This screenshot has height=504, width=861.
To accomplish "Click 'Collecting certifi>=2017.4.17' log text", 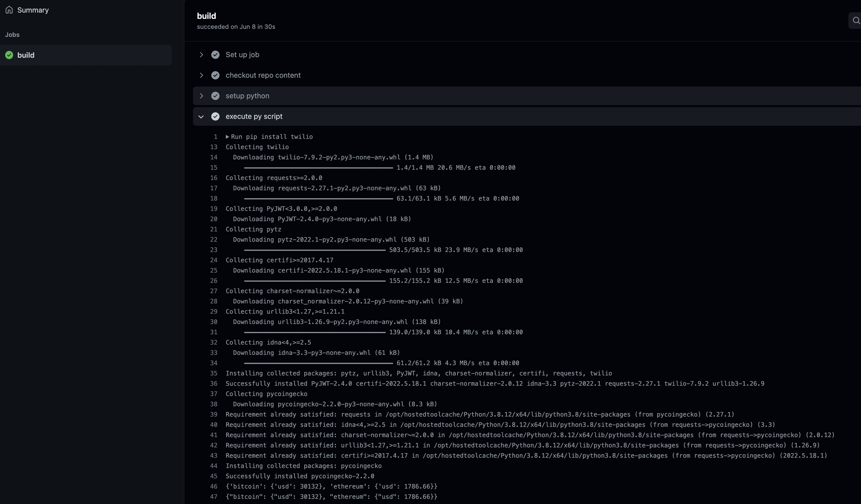I will point(279,260).
